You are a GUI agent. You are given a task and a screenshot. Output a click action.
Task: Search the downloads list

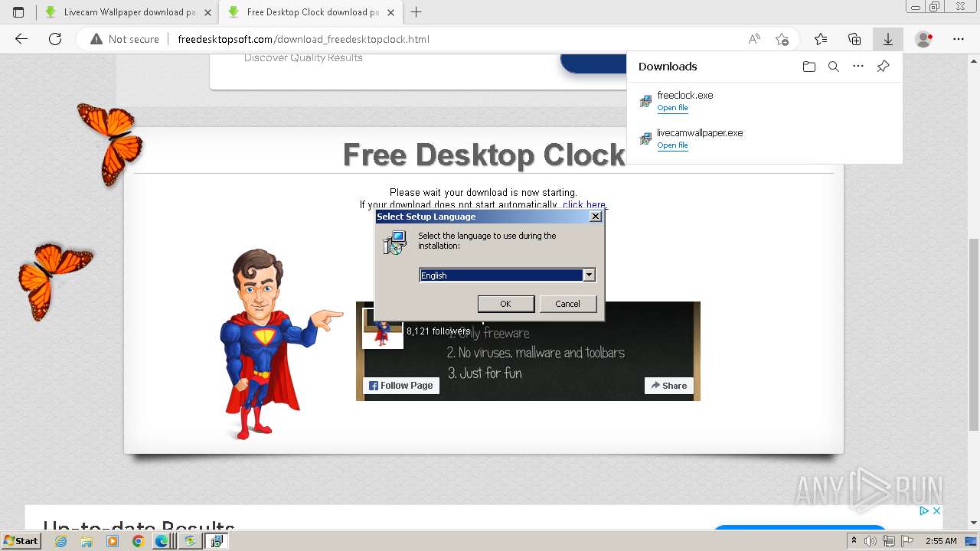tap(834, 67)
